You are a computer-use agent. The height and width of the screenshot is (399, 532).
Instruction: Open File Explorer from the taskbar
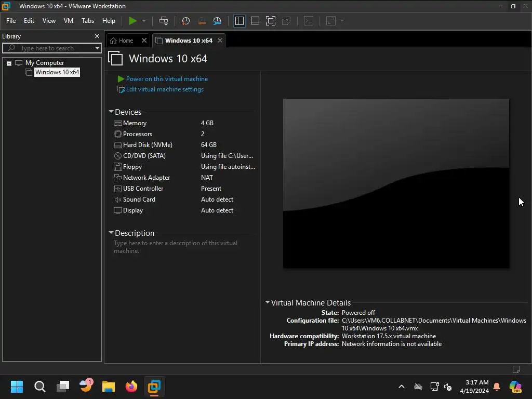[x=109, y=386]
